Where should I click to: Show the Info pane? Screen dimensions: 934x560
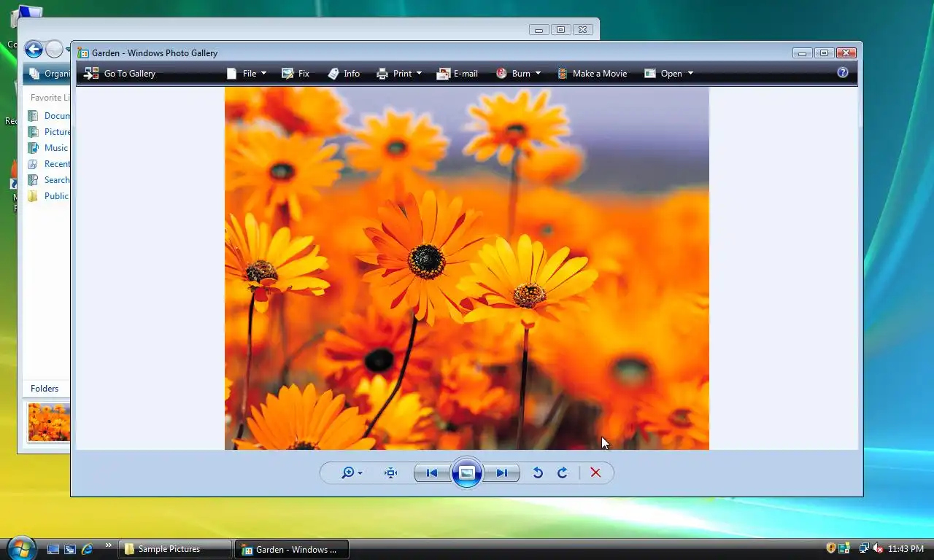(x=344, y=73)
